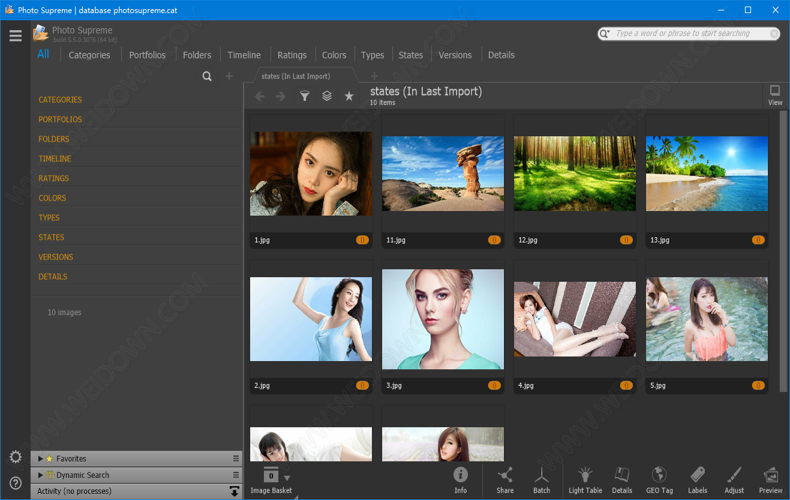Navigate forward with the right arrow
Image resolution: width=790 pixels, height=500 pixels.
click(x=281, y=96)
